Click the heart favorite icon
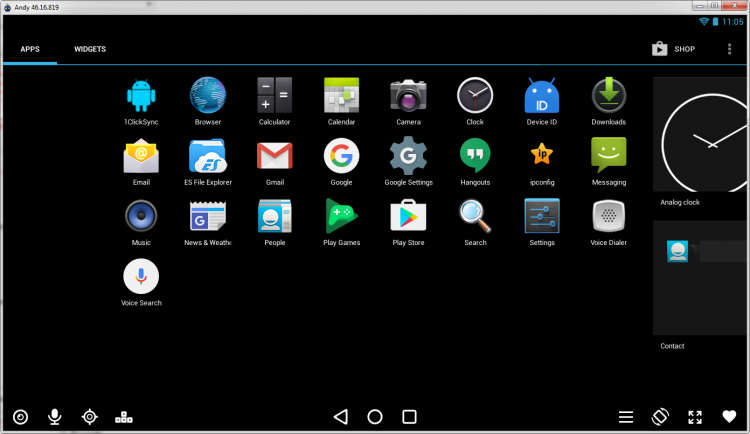 tap(729, 417)
